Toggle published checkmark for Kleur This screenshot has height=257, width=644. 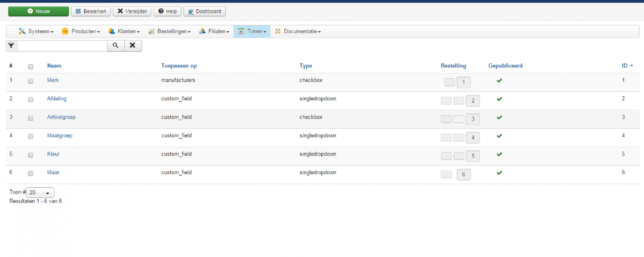click(x=499, y=154)
